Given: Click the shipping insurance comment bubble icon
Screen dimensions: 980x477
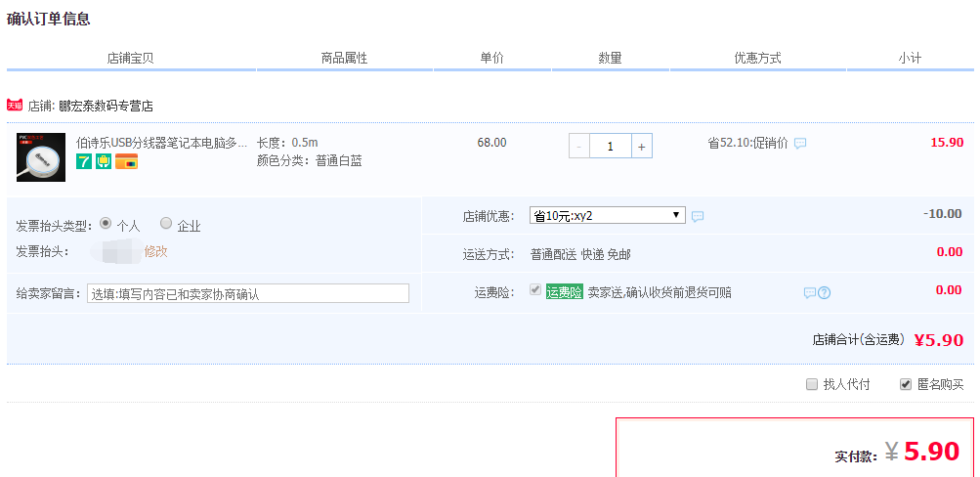Looking at the screenshot, I should point(809,292).
